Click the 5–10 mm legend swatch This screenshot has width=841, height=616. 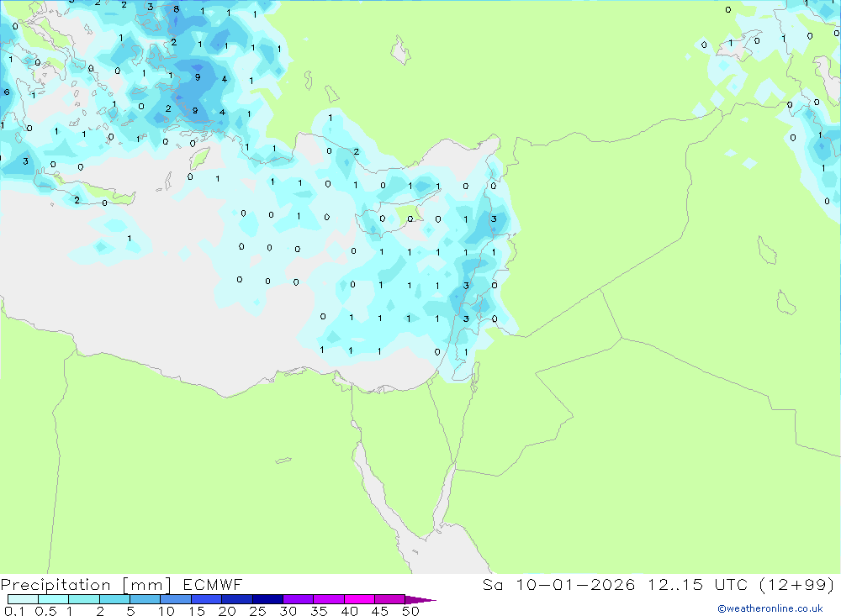[145, 599]
